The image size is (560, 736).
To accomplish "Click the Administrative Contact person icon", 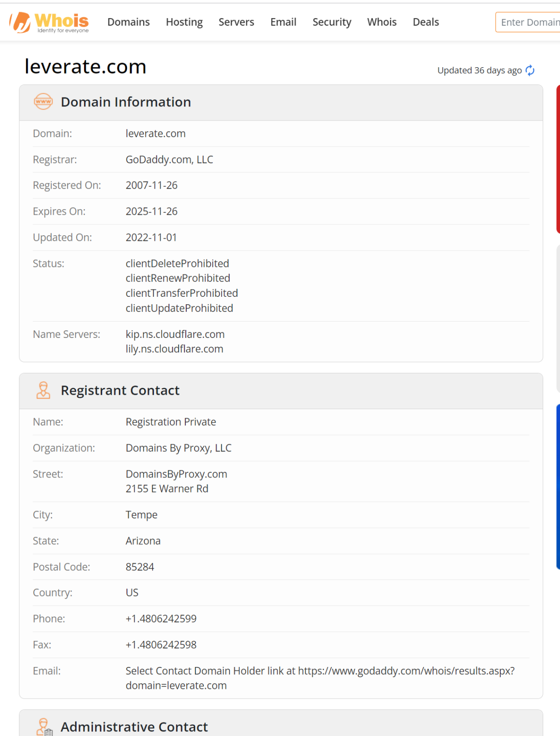I will (x=44, y=726).
